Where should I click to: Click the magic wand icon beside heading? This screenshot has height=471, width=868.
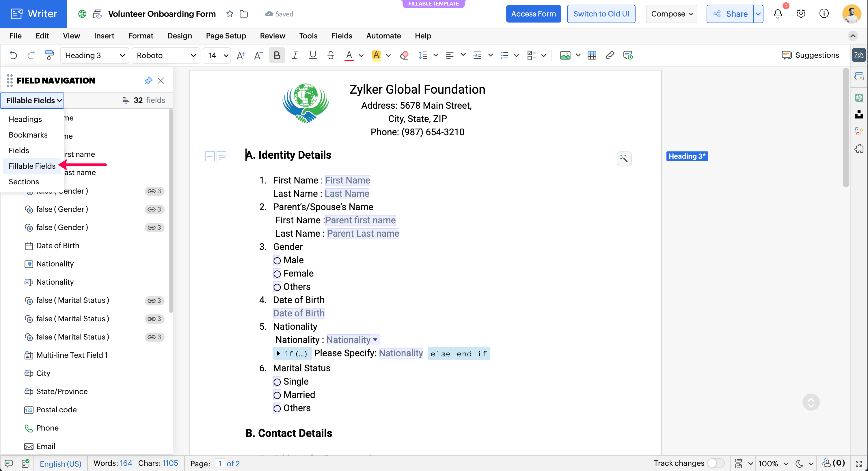tap(624, 158)
